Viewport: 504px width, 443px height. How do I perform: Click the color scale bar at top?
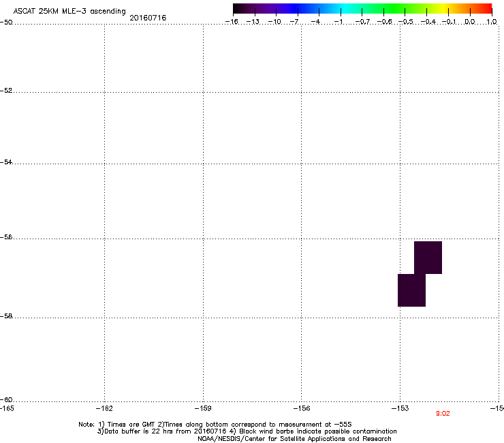[x=362, y=9]
